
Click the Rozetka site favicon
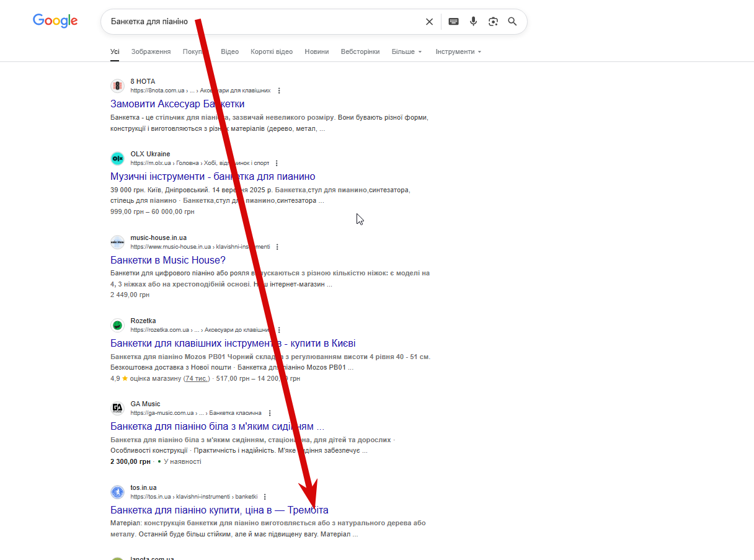pos(117,326)
